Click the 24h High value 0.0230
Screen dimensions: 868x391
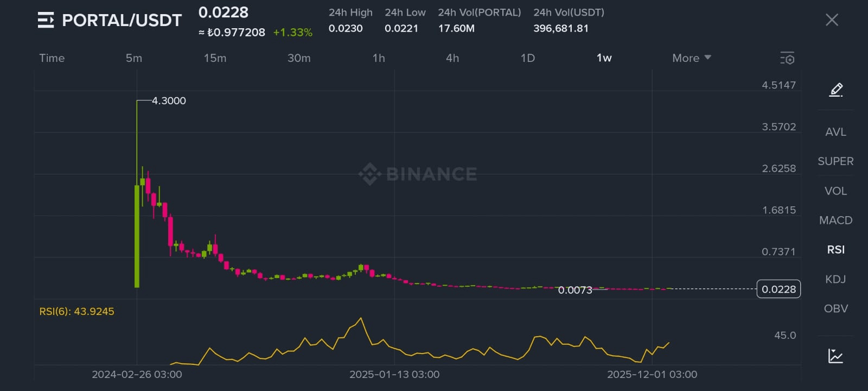pyautogui.click(x=346, y=28)
